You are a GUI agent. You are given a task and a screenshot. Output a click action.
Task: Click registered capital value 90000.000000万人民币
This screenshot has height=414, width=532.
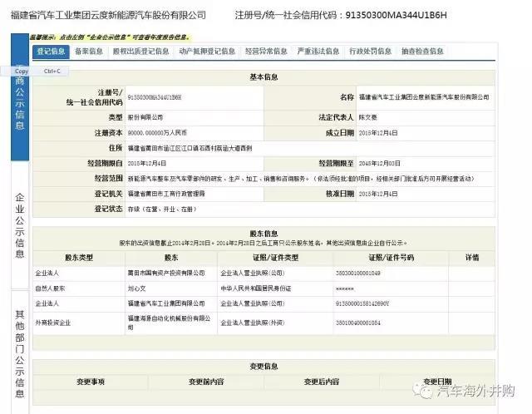click(157, 133)
